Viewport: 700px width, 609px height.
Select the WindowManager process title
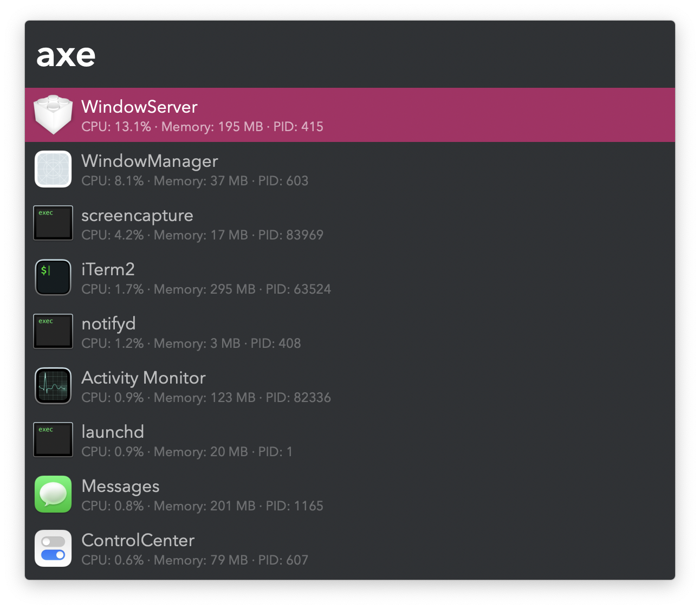pos(150,161)
